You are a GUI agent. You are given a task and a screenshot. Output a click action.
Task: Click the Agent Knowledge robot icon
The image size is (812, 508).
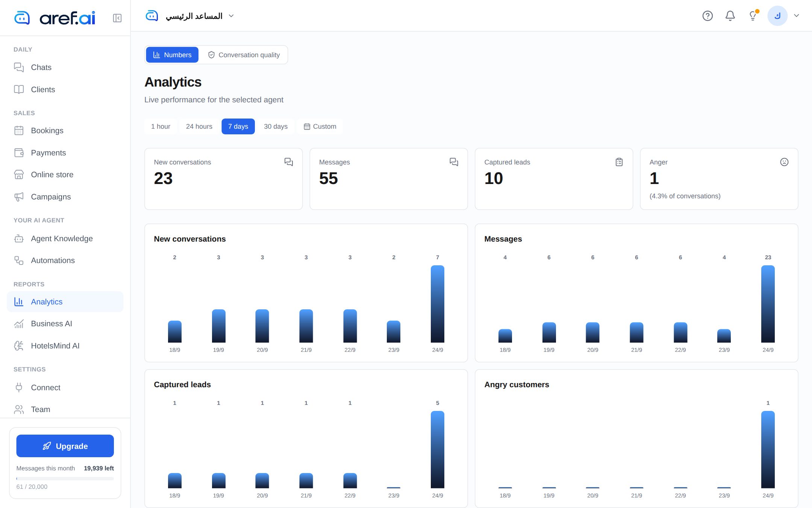pyautogui.click(x=19, y=239)
